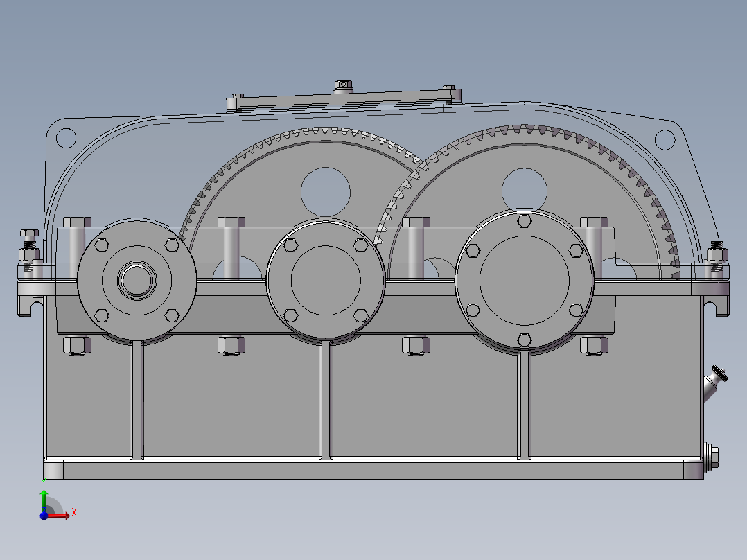Select the leftmost upper flange bolt head
This screenshot has width=747, height=560.
pyautogui.click(x=77, y=222)
